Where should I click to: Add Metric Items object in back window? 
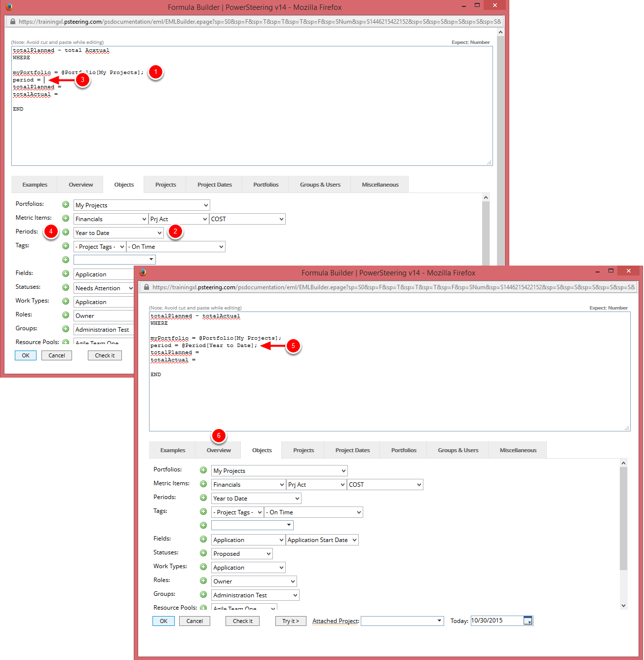(x=66, y=218)
